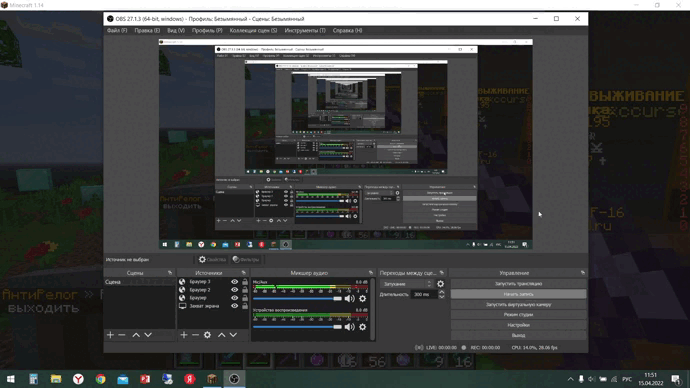
Task: Click the audio mixer vertical scrollbar
Action: tap(373, 310)
